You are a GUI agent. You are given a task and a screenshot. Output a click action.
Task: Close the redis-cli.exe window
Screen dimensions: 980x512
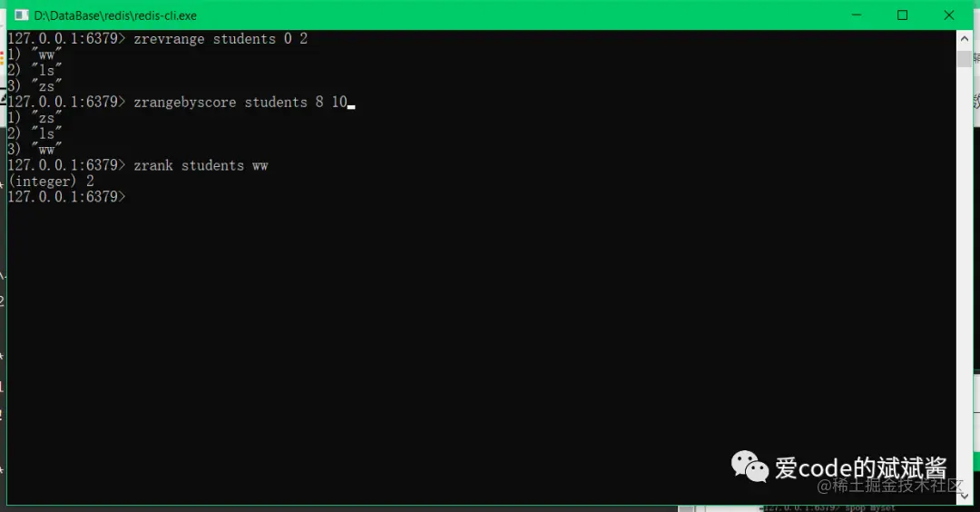[949, 15]
